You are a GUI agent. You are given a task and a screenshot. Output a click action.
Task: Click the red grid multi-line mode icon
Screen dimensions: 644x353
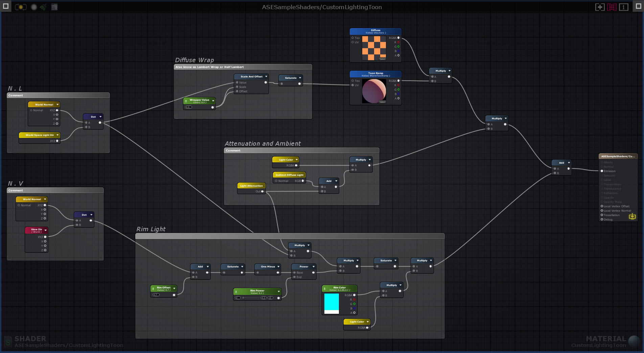tap(612, 7)
